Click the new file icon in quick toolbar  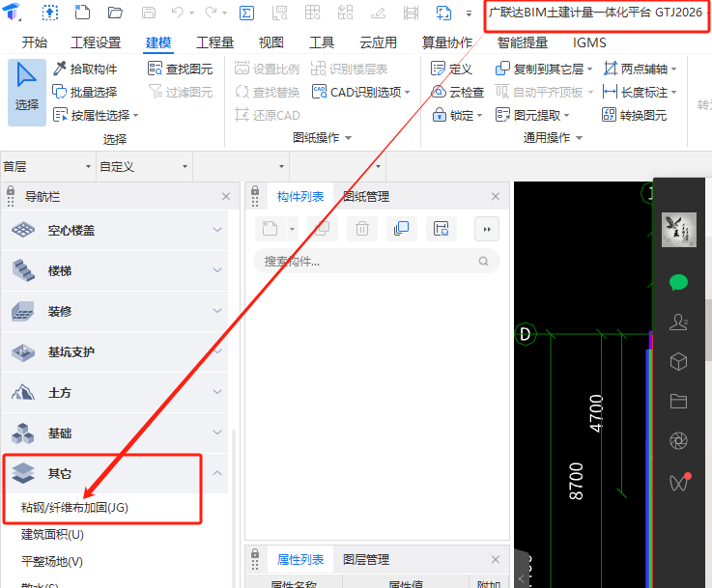tap(82, 13)
